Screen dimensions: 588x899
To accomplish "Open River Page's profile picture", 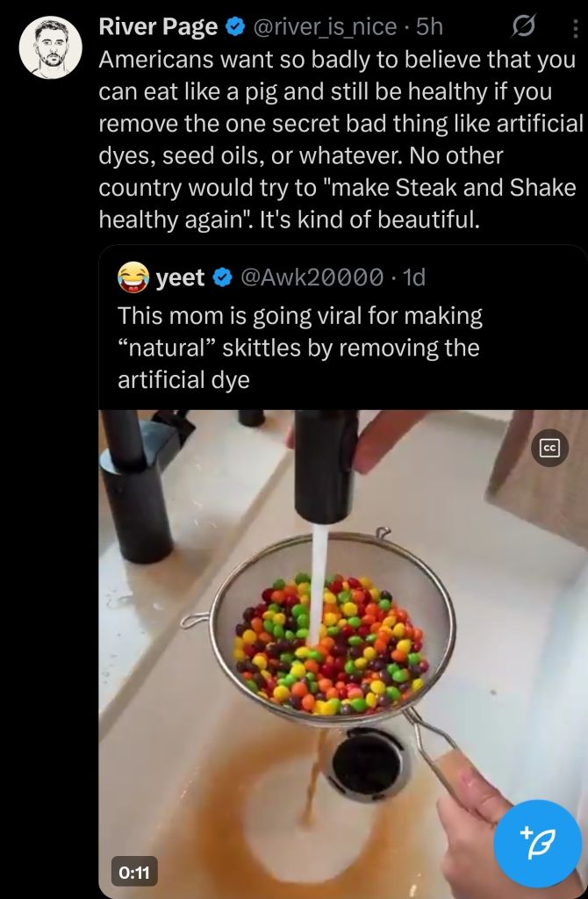I will [50, 47].
